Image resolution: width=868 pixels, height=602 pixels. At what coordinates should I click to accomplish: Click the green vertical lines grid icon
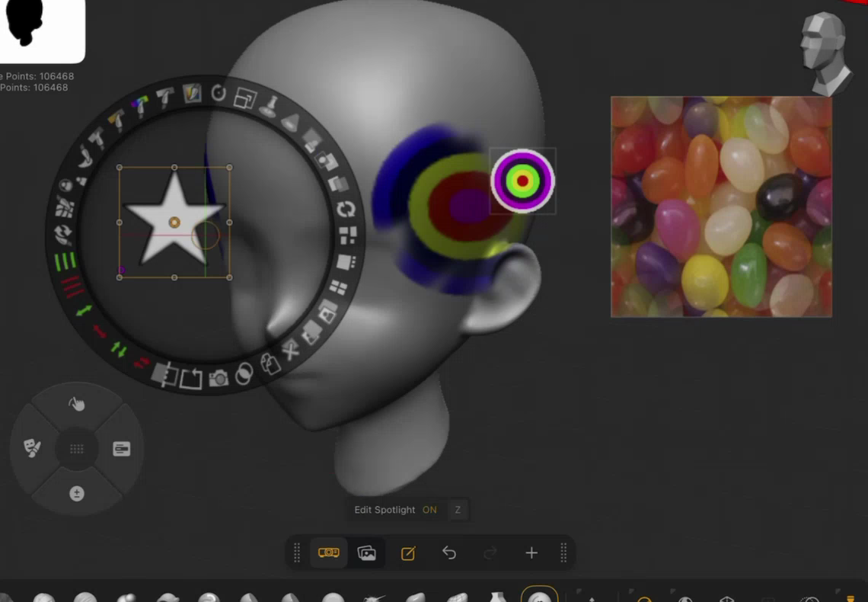[65, 261]
